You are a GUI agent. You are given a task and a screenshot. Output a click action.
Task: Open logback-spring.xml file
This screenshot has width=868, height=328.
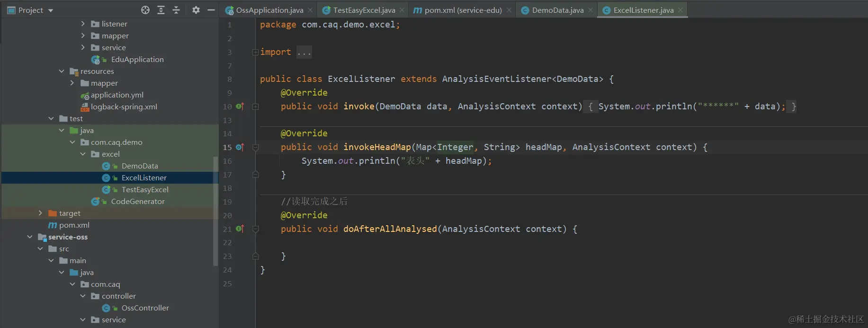coord(124,106)
